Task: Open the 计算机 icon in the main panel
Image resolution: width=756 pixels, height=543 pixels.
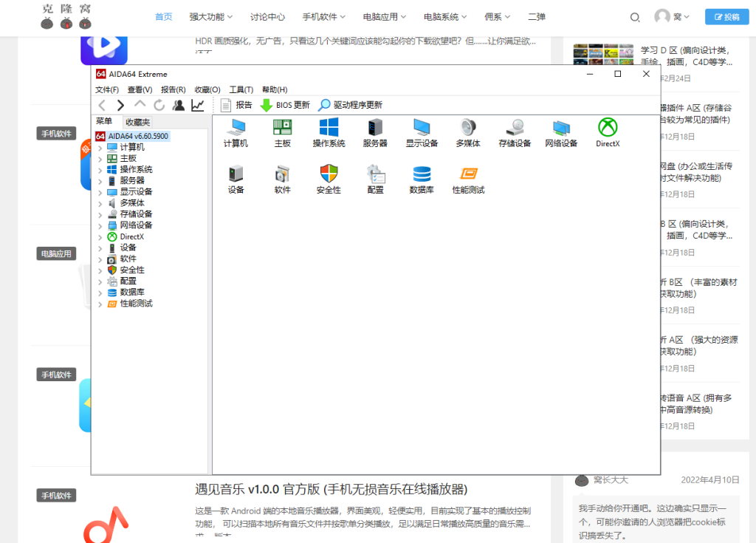Action: [236, 133]
